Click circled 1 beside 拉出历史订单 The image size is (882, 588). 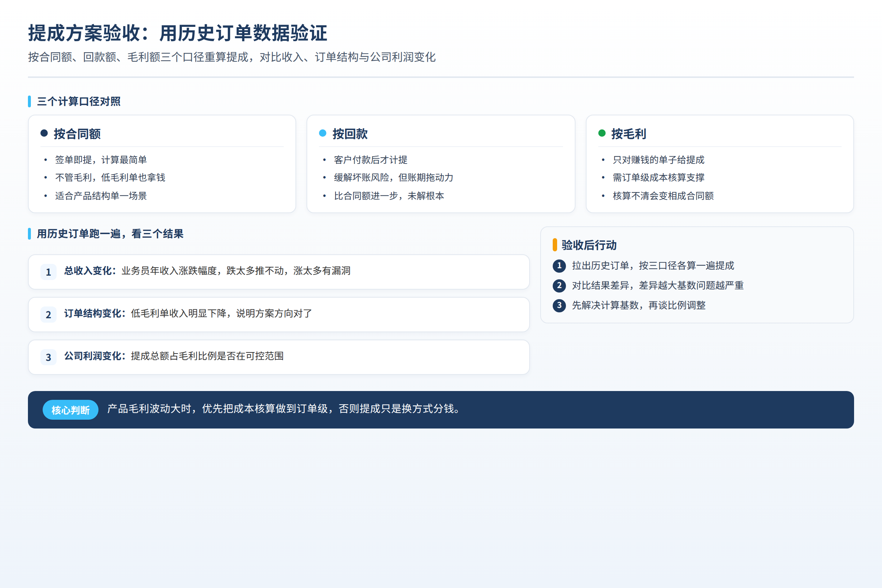[559, 266]
